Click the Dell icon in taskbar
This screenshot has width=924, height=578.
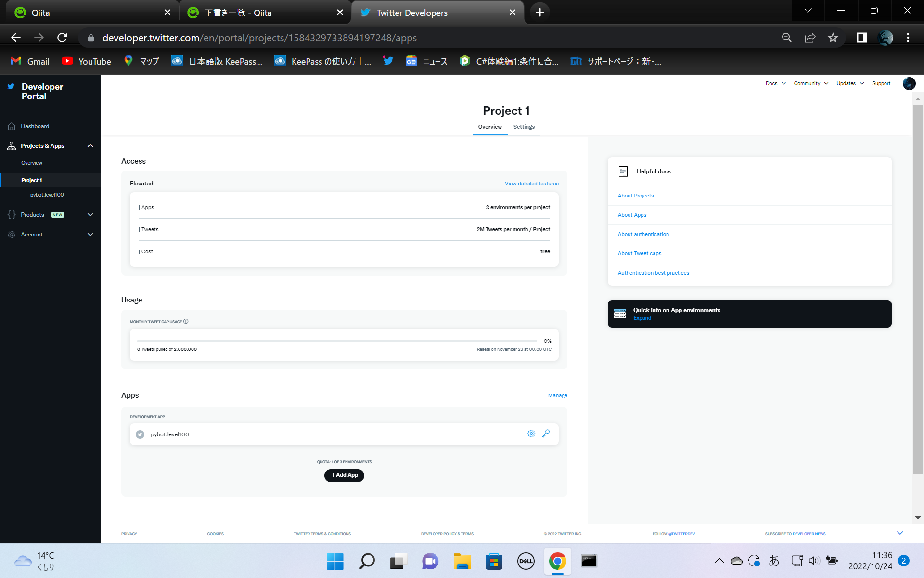526,561
